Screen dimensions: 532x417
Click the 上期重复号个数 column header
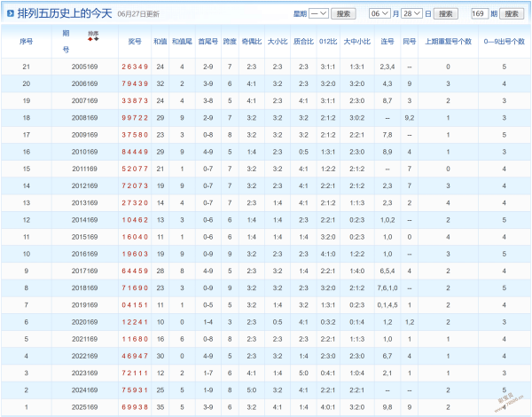coord(448,42)
